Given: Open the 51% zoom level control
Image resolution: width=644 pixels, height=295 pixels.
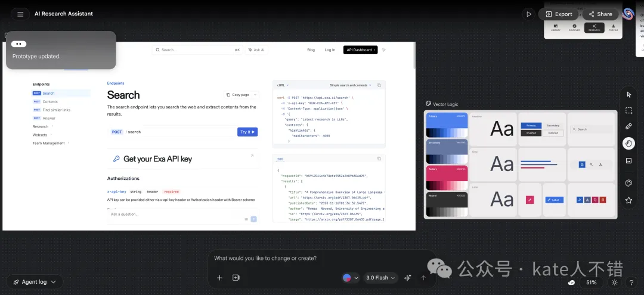Looking at the screenshot, I should [591, 282].
